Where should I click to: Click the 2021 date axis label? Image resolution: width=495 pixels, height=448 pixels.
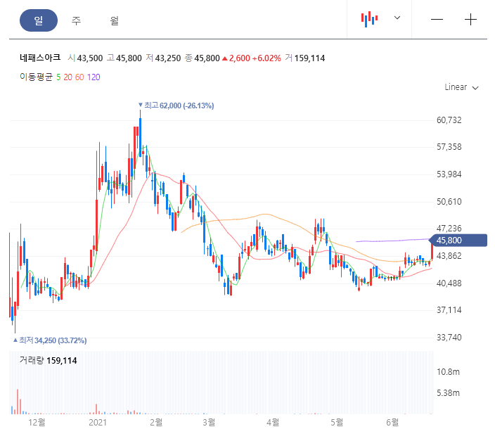click(98, 423)
